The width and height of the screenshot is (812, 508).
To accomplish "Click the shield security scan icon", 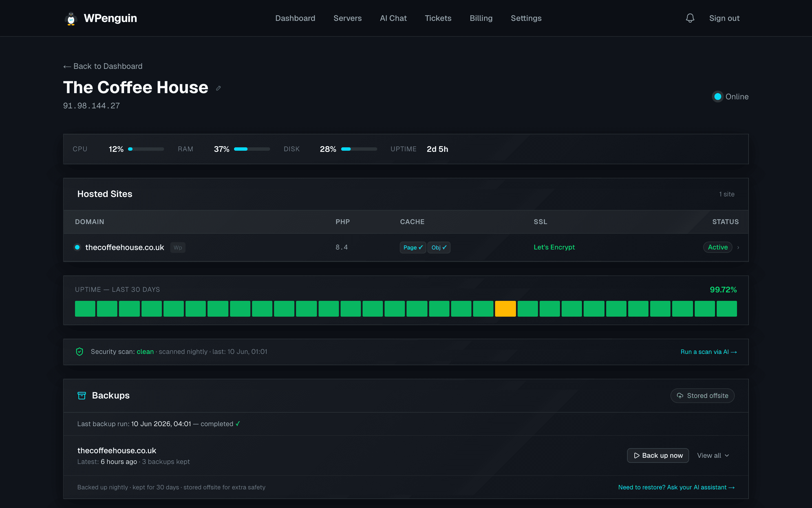I will tap(80, 351).
